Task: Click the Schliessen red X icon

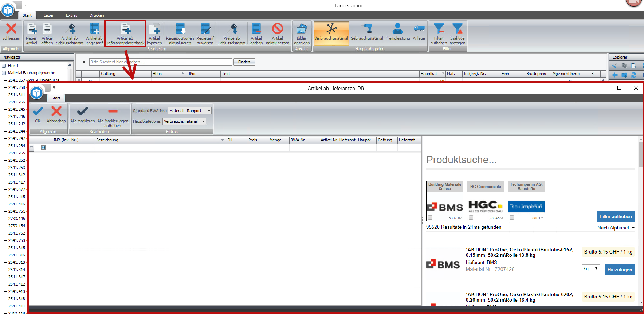Action: (11, 29)
